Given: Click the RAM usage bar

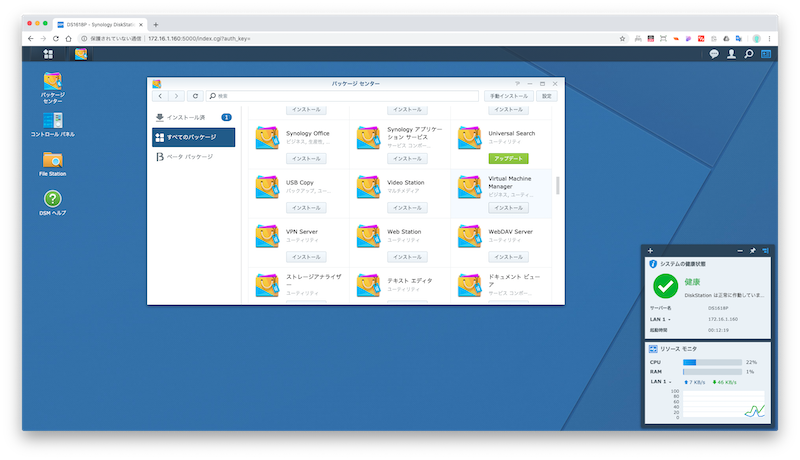Looking at the screenshot, I should (x=712, y=372).
